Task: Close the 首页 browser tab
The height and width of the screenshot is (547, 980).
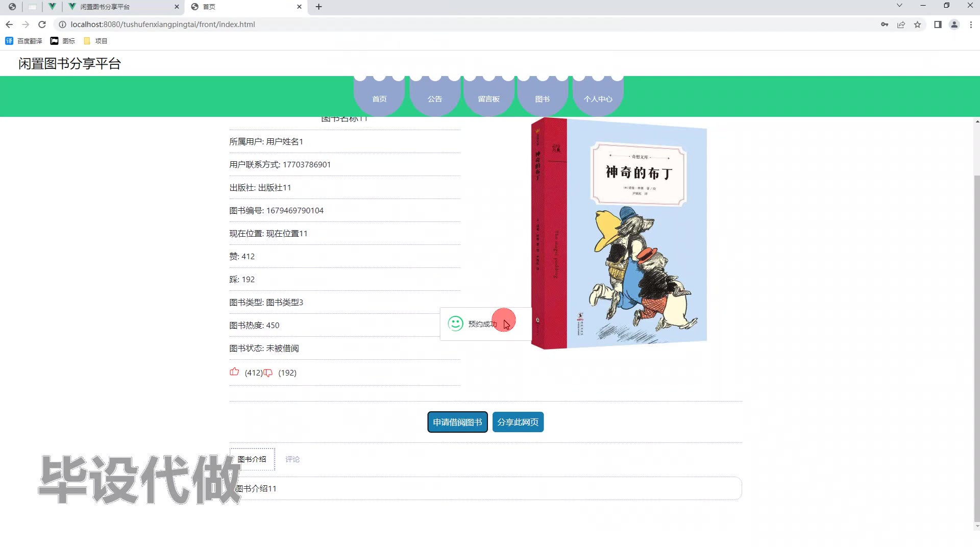Action: 299,7
